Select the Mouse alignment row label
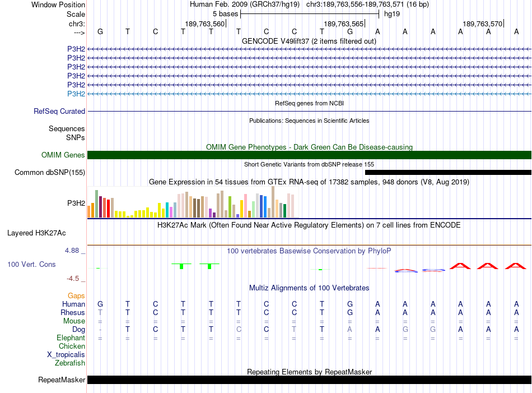This screenshot has width=532, height=393. tap(74, 321)
